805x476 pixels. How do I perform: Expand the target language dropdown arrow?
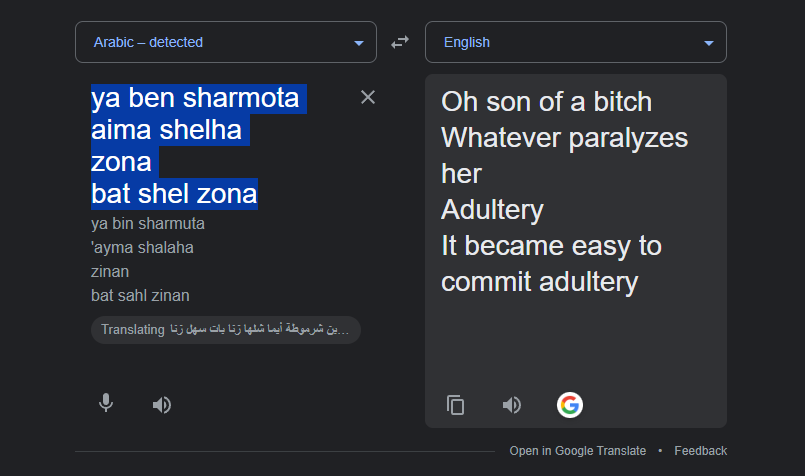pyautogui.click(x=709, y=43)
